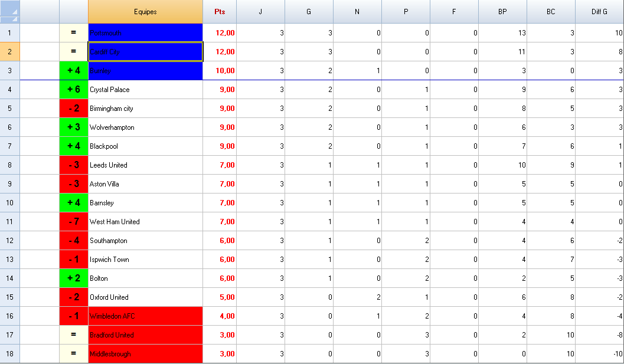624x364 pixels.
Task: Sort by the Equipes column header
Action: [145, 12]
